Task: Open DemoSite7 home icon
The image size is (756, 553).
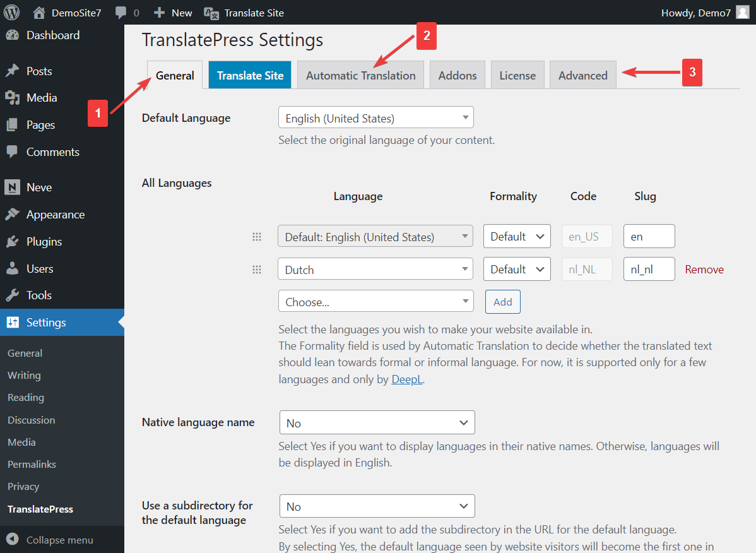Action: [x=39, y=13]
